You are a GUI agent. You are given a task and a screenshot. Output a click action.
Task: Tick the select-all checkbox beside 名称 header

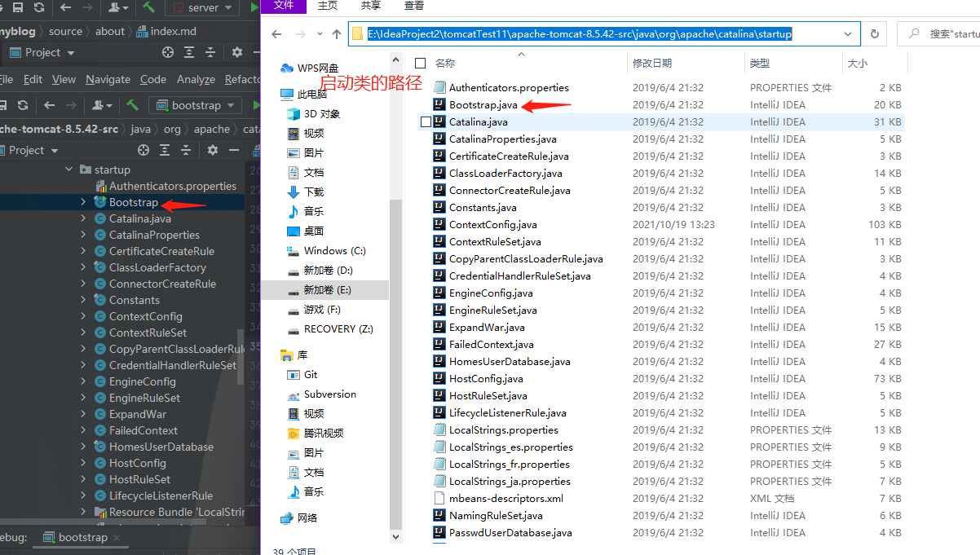pyautogui.click(x=421, y=63)
